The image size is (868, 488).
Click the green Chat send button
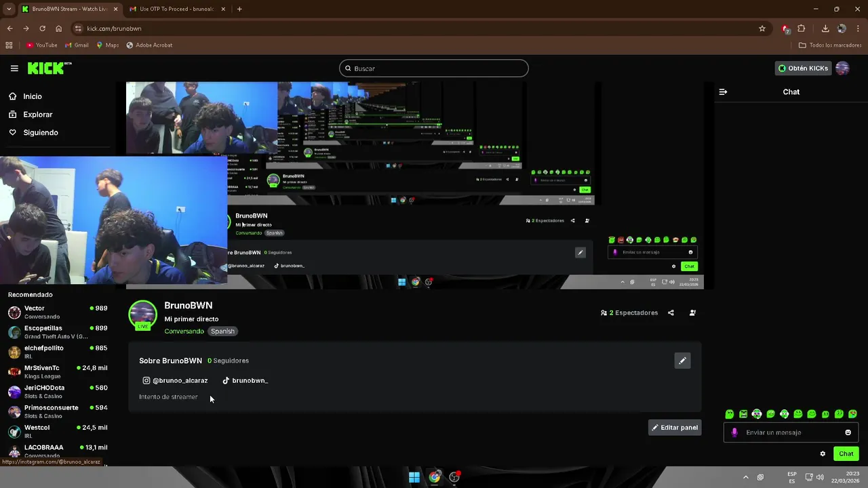[846, 454]
